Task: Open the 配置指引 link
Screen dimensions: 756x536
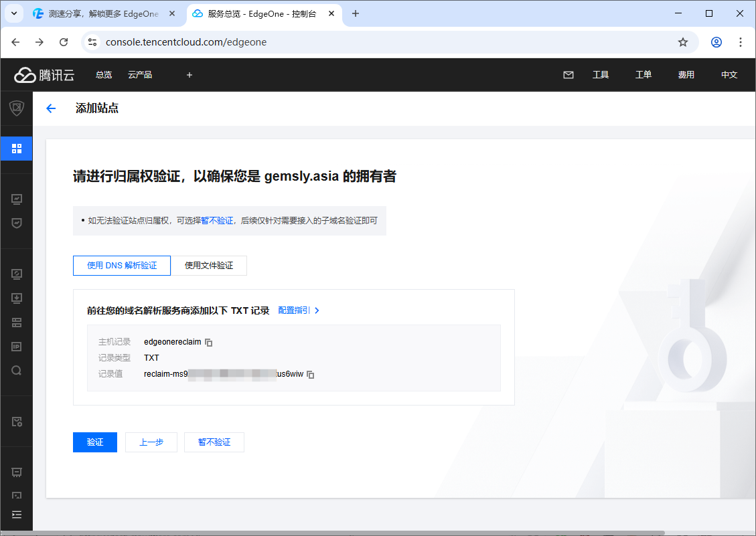Action: [299, 310]
